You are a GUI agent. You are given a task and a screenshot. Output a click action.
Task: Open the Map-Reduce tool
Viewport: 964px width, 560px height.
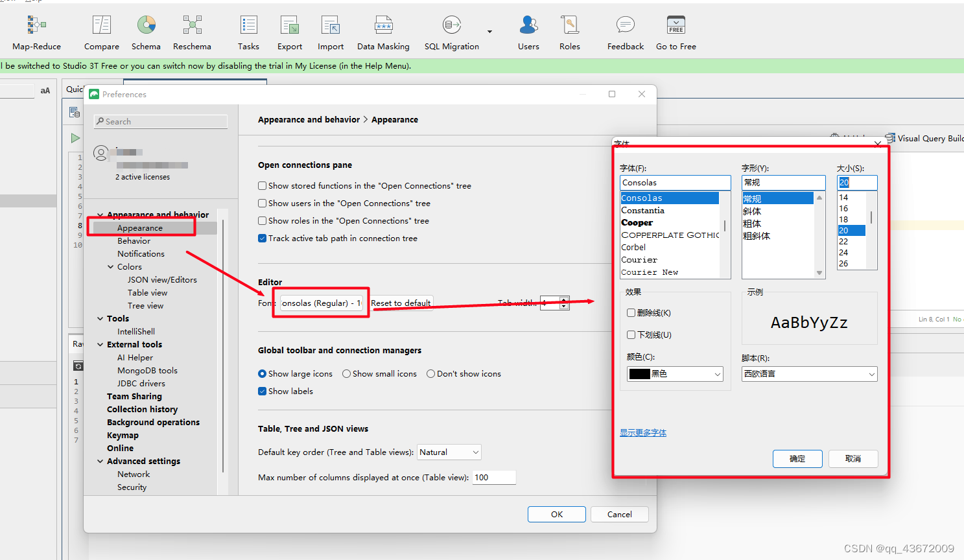tap(36, 32)
